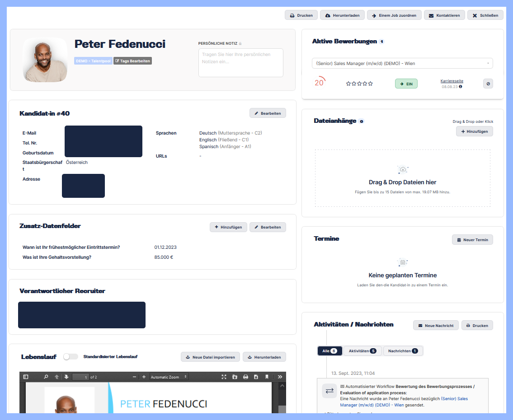Open the Automatic Zoom dropdown
Viewport: 513px width, 420px height.
(x=169, y=377)
